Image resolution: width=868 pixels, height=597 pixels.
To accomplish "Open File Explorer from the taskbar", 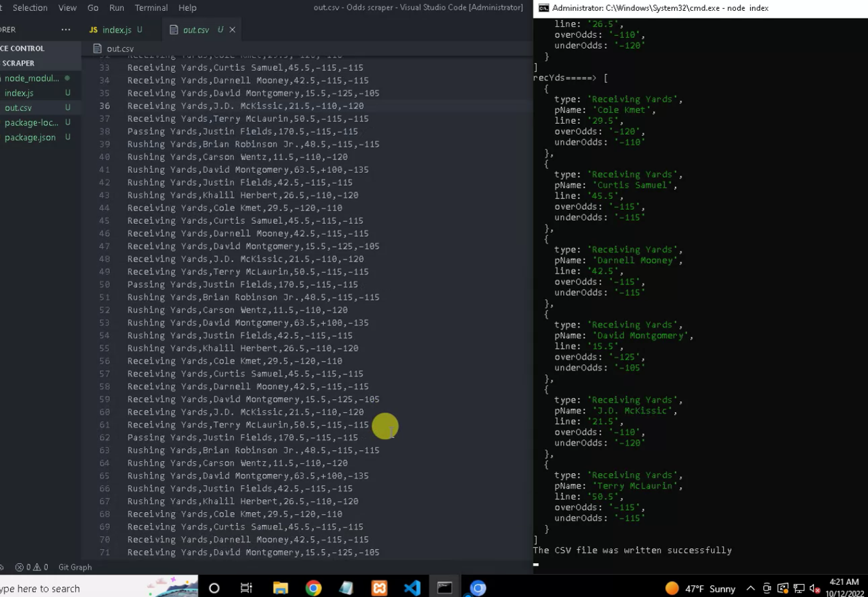I will click(x=280, y=588).
